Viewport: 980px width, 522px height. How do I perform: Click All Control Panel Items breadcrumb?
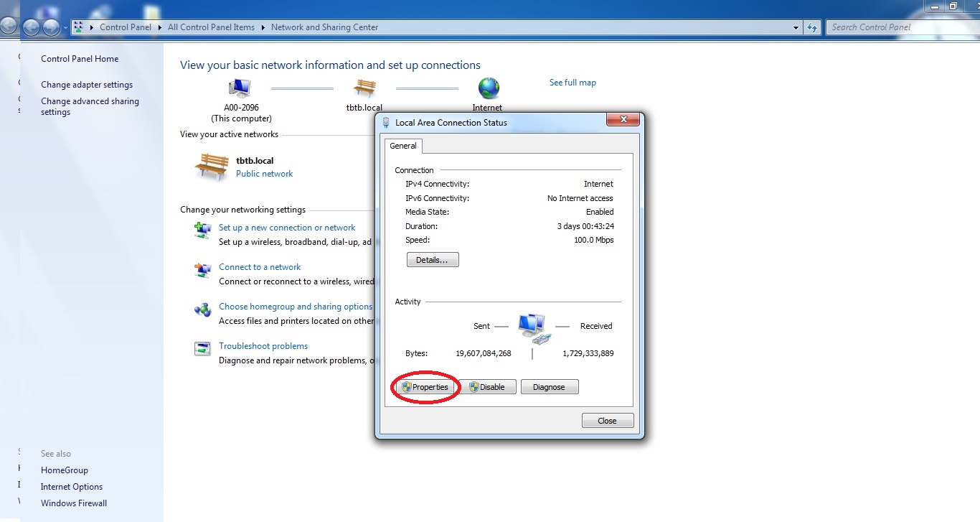pyautogui.click(x=211, y=27)
